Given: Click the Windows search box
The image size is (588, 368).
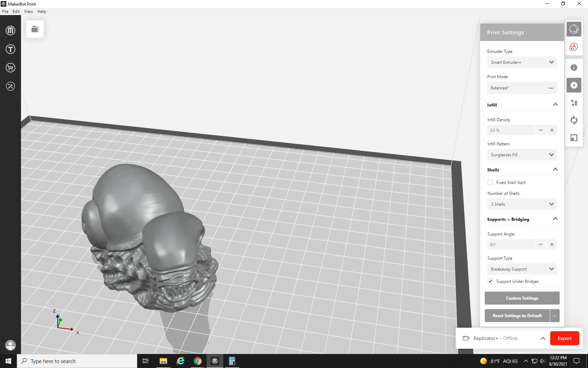Looking at the screenshot, I should (77, 361).
